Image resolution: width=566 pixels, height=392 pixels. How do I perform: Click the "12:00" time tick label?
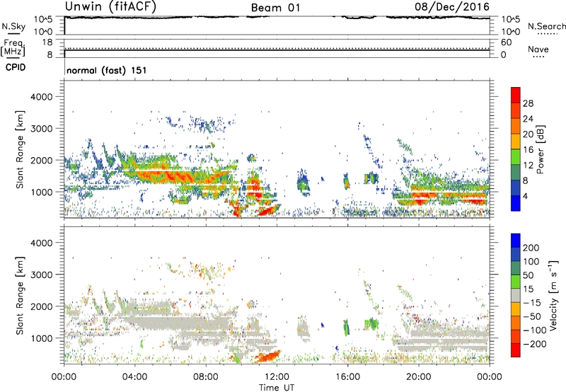coord(277,377)
